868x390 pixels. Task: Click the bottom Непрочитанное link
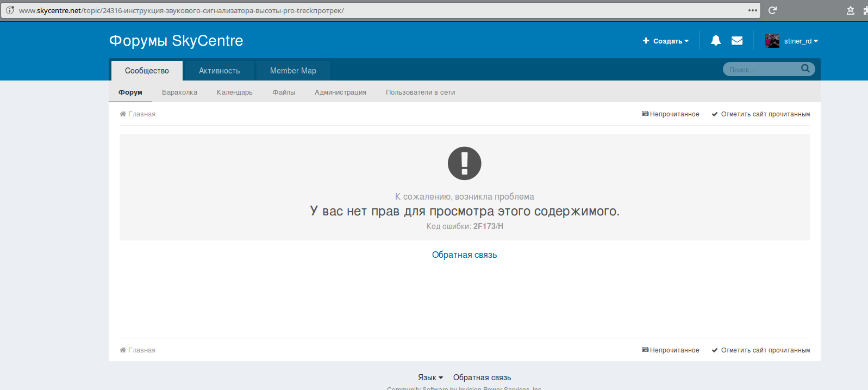[671, 350]
